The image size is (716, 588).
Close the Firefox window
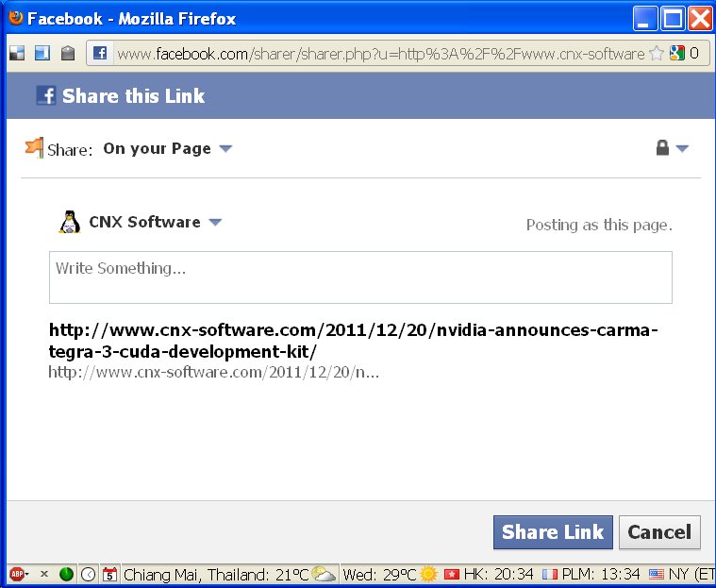pos(700,18)
